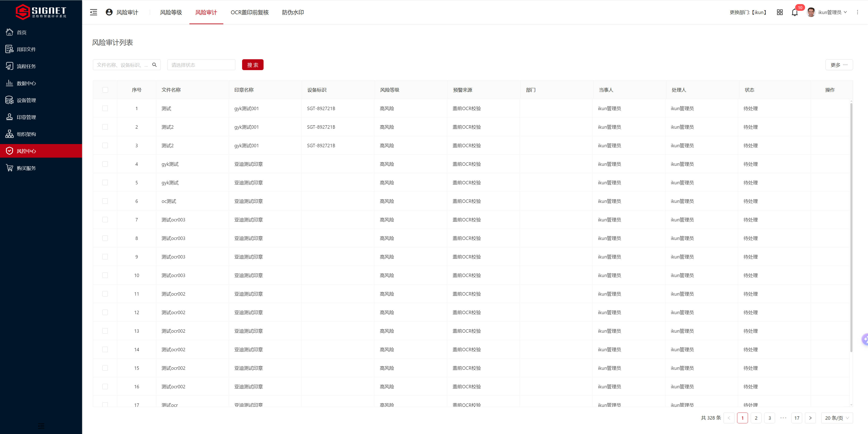Switch to the 防伪水印 tab
The width and height of the screenshot is (868, 434).
(293, 12)
